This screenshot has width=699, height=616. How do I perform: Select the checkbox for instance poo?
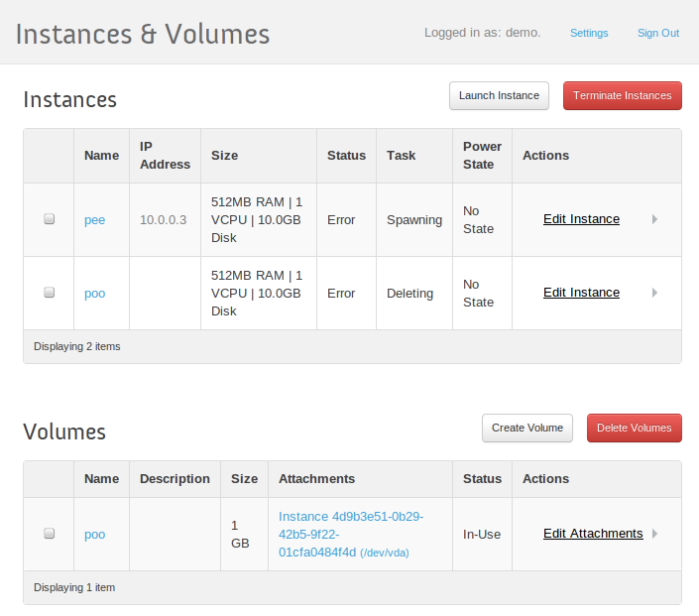click(x=49, y=293)
